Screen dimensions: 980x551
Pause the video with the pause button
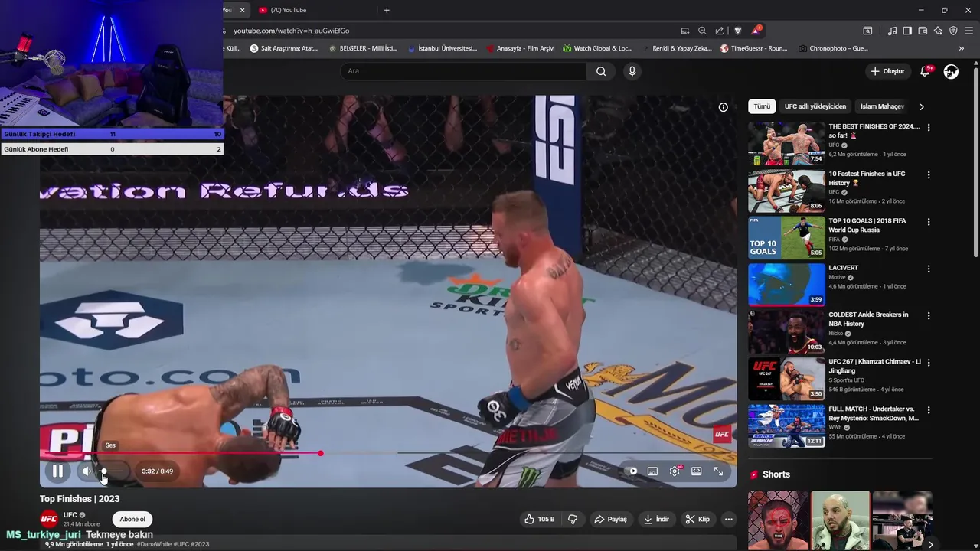pos(57,471)
